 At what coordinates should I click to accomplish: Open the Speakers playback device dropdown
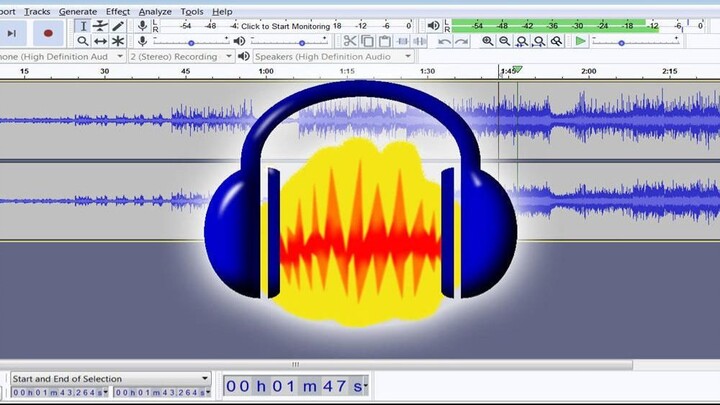(x=333, y=56)
